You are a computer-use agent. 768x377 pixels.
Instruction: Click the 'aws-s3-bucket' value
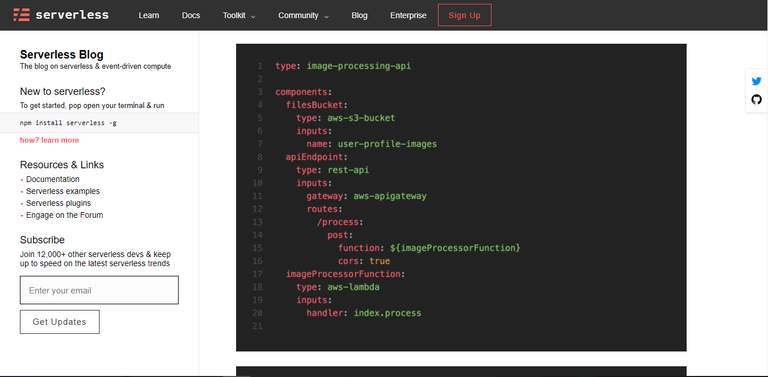(361, 118)
